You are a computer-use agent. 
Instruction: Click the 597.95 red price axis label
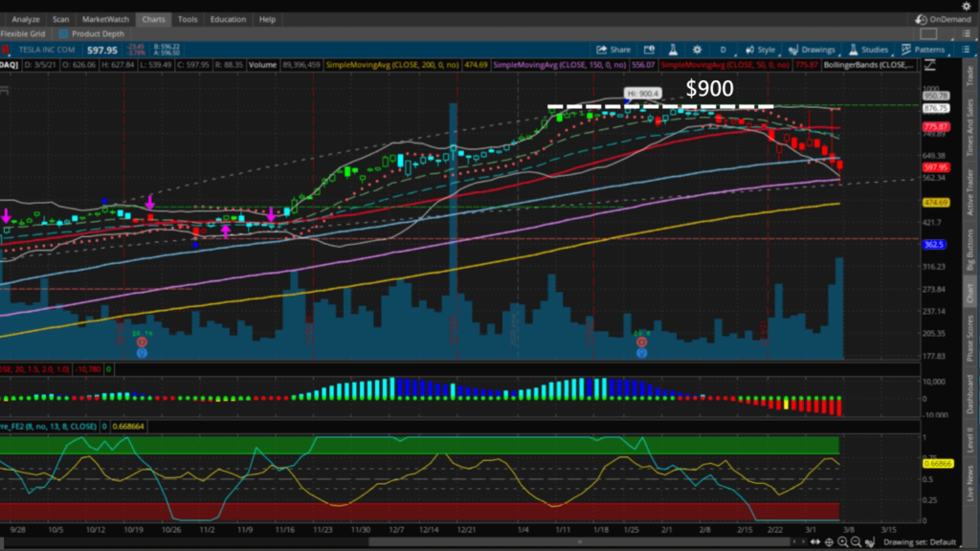coord(936,167)
